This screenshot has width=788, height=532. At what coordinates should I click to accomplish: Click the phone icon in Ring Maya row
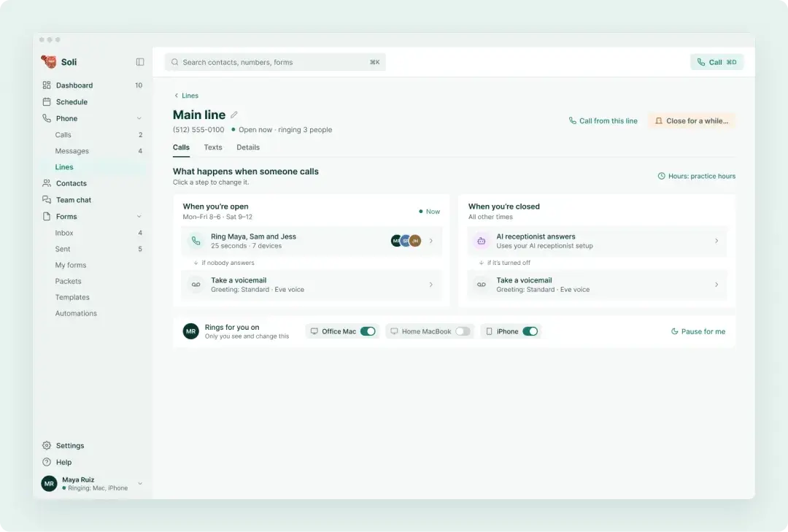[x=196, y=241]
